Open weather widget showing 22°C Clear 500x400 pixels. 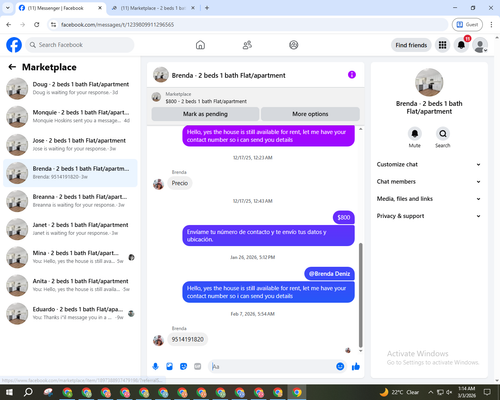[399, 392]
